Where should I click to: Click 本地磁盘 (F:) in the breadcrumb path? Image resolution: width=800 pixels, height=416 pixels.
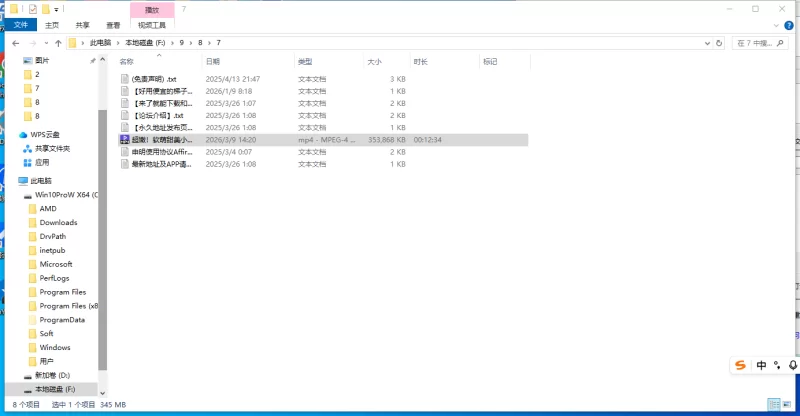click(x=145, y=43)
